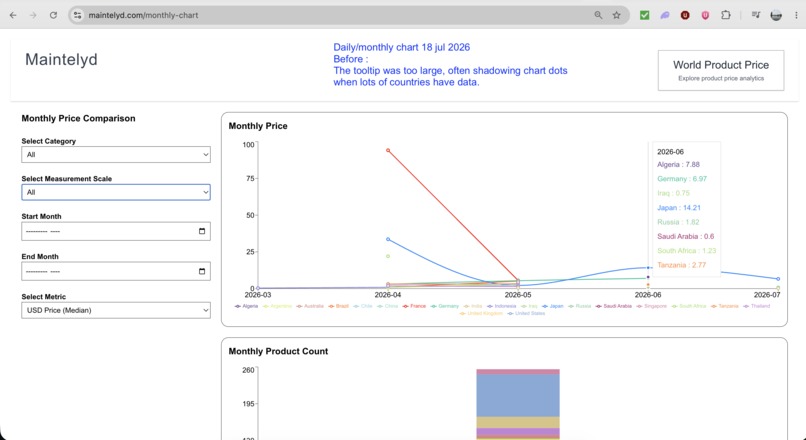This screenshot has width=806, height=440.
Task: Open the Select Category dropdown
Action: pos(116,154)
